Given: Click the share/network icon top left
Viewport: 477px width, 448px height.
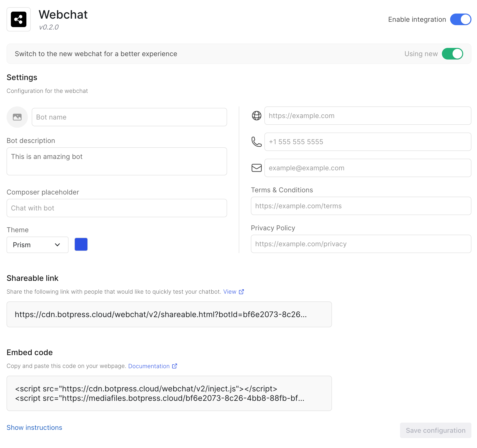Looking at the screenshot, I should 19,20.
